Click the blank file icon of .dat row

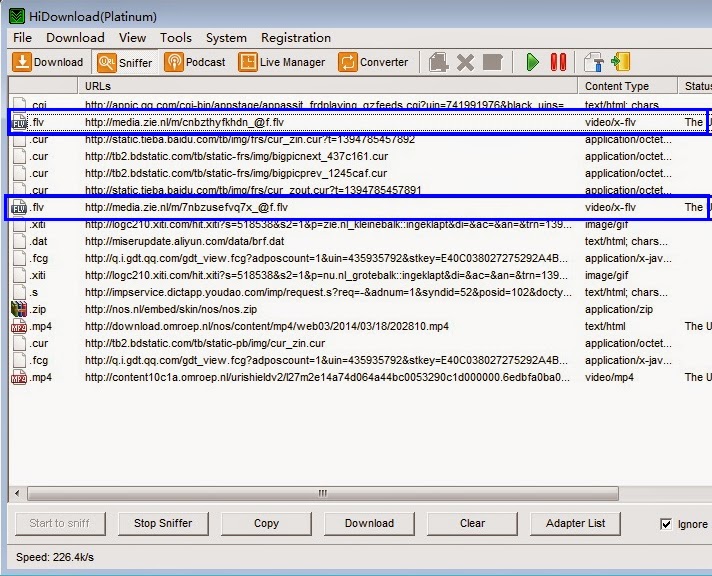click(19, 241)
